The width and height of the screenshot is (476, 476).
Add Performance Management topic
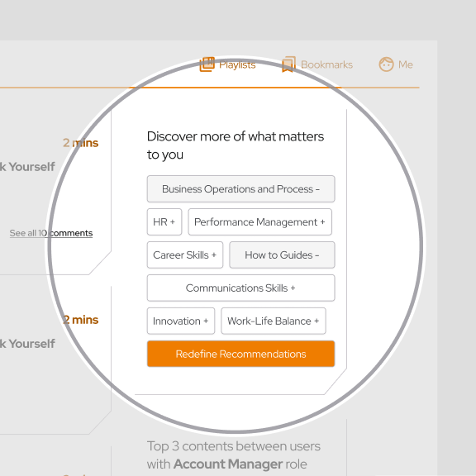[259, 222]
